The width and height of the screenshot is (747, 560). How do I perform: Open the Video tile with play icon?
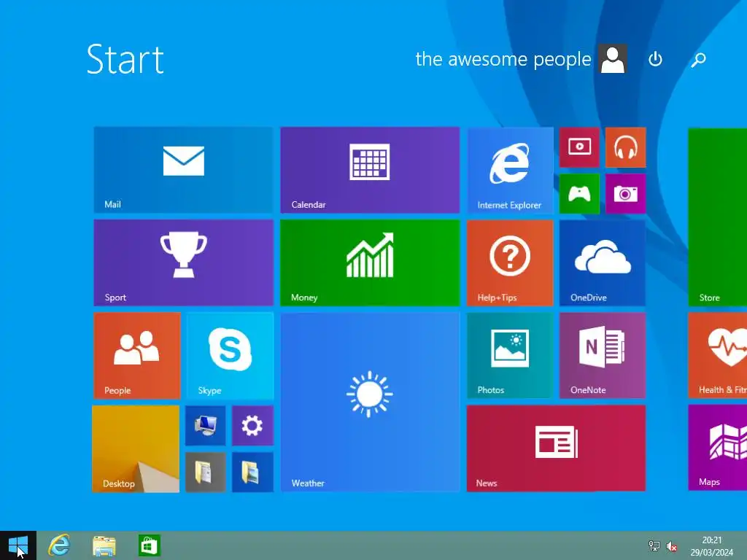pyautogui.click(x=579, y=147)
